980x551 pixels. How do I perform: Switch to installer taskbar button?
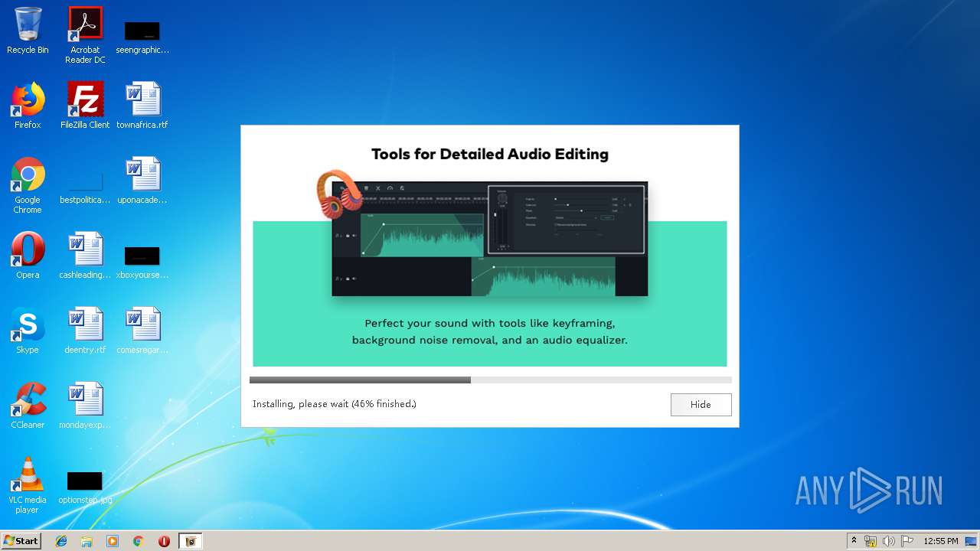(x=191, y=541)
